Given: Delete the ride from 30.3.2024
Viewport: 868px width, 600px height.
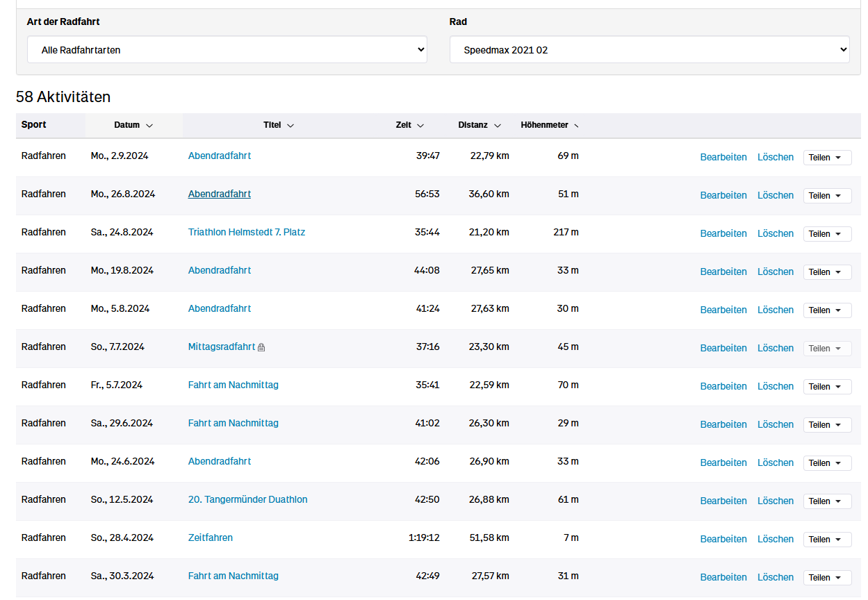Looking at the screenshot, I should pos(775,577).
